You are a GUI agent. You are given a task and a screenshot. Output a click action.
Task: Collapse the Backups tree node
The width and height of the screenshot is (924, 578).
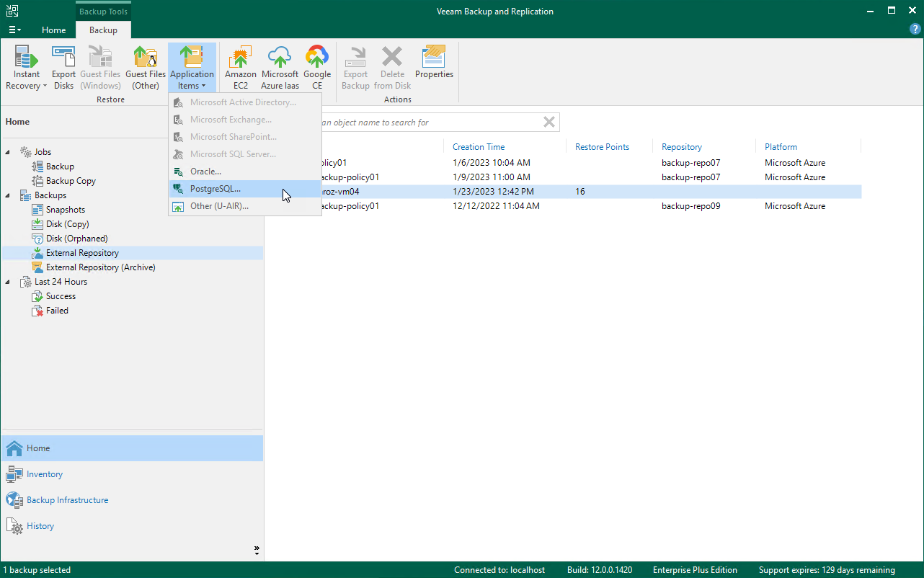pyautogui.click(x=9, y=195)
